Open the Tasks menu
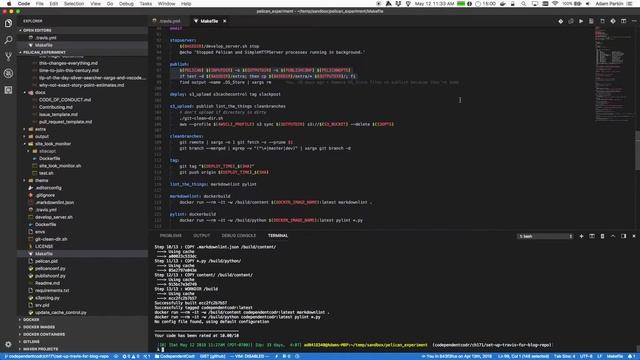Viewport: 640px width, 360px height. coord(146,4)
